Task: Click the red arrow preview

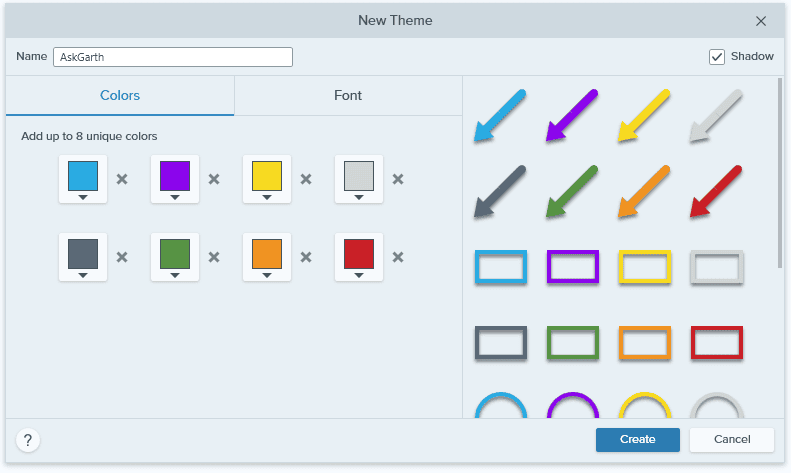Action: tap(716, 192)
